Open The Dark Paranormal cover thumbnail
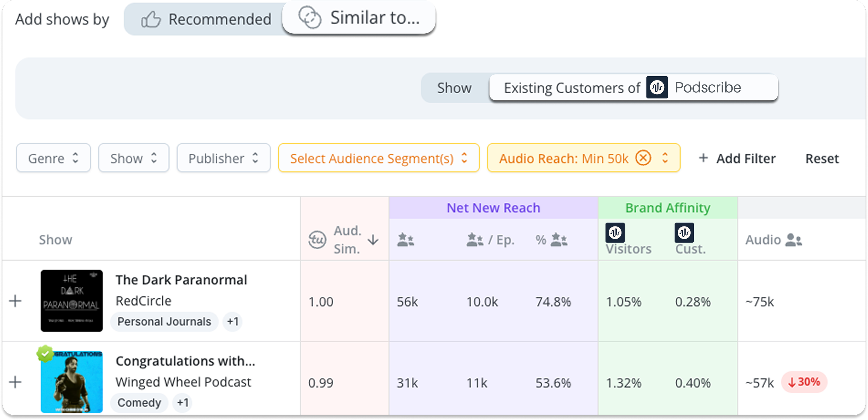Viewport: 868px width, 420px height. (x=72, y=301)
